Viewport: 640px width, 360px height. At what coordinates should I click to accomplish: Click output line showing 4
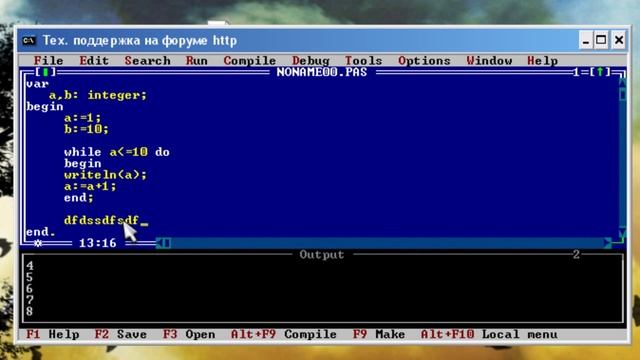coord(29,266)
